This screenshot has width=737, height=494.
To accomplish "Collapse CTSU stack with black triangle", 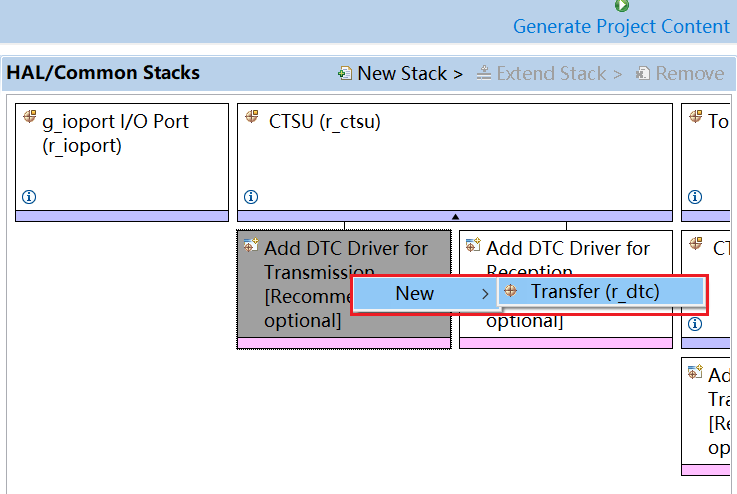I will [455, 216].
